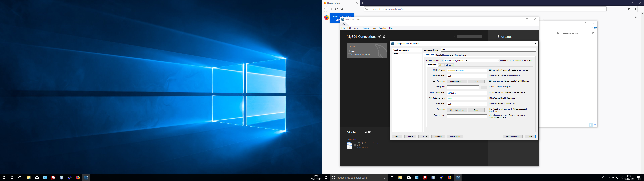Customize new tab page with gear icon
This screenshot has height=181, width=644.
pyautogui.click(x=636, y=17)
